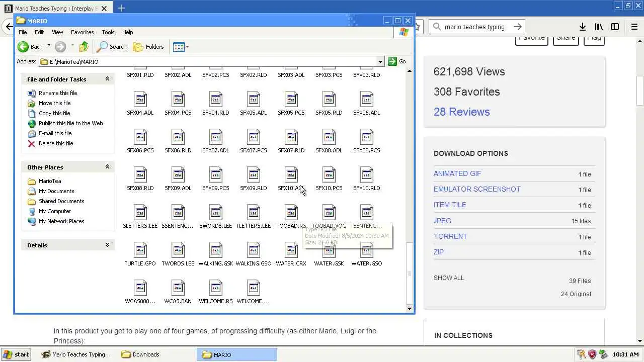This screenshot has width=644, height=362.
Task: Select the SLETTERS.LEE file icon
Action: click(x=140, y=213)
